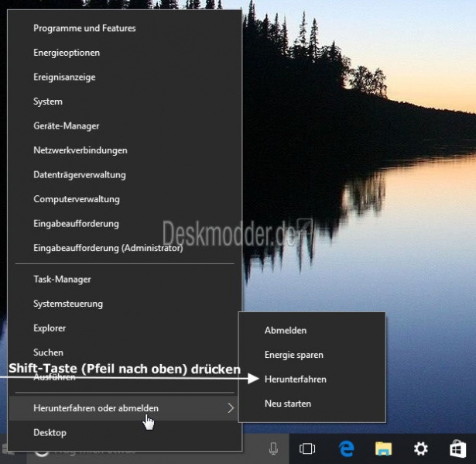Screen dimensions: 476x464
Task: Choose 'Neu starten' to restart
Action: point(287,404)
